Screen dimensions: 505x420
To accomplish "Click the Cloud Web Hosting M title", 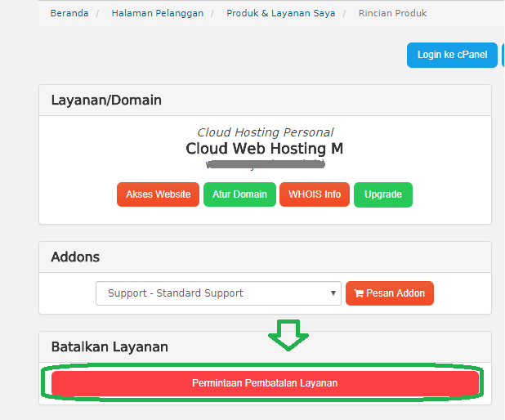I will point(265,149).
